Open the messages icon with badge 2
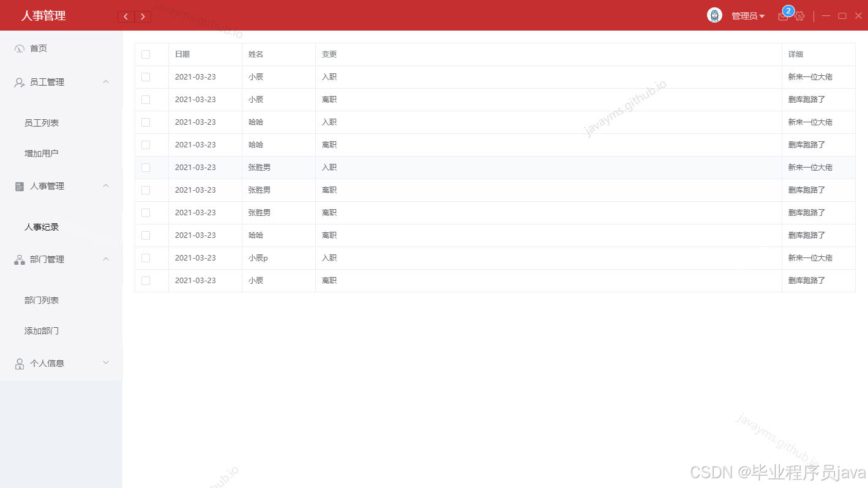This screenshot has height=488, width=868. point(783,17)
